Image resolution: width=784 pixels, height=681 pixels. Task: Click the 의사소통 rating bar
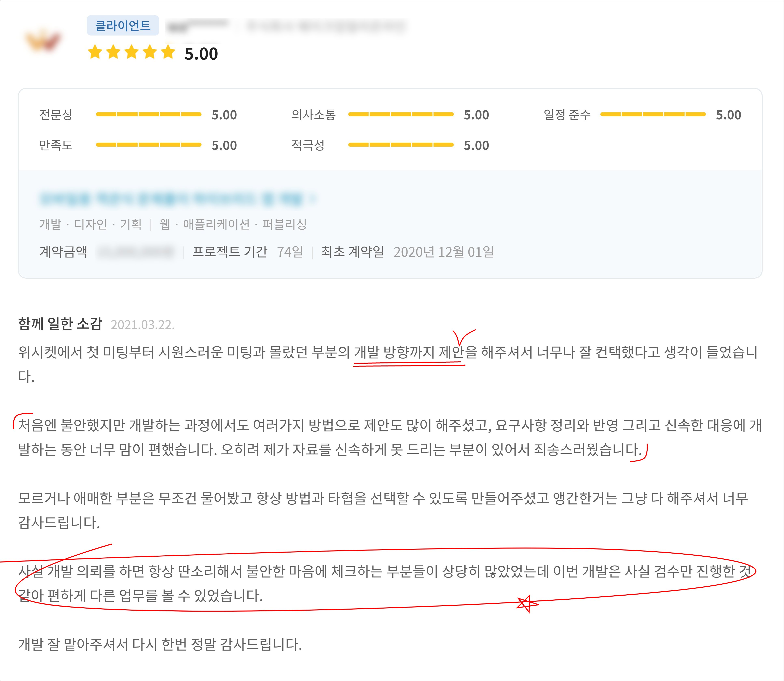click(x=401, y=114)
